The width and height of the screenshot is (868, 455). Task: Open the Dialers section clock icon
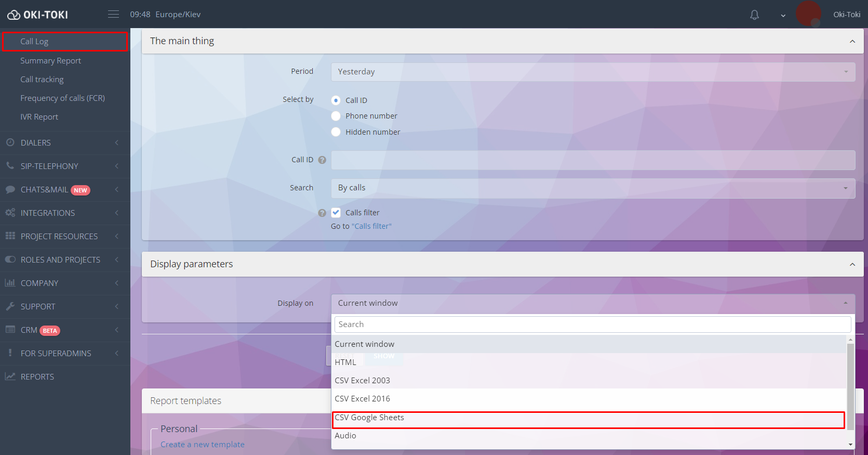point(10,142)
